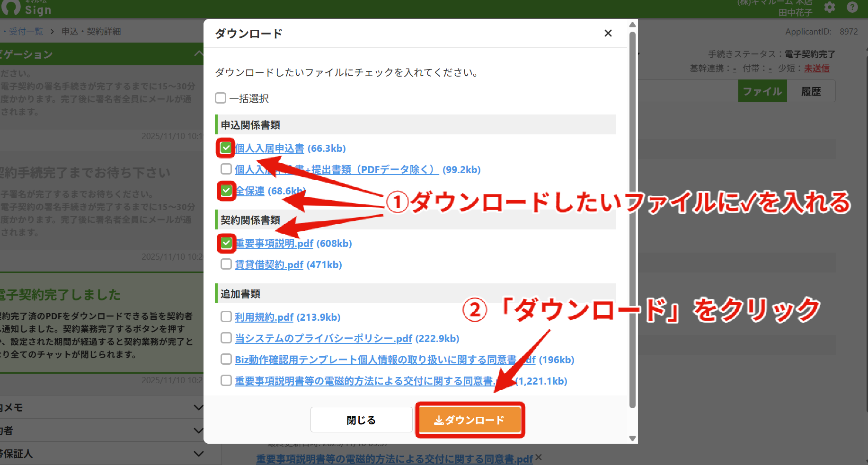Image resolution: width=868 pixels, height=465 pixels.
Task: Check the 電磁的方法による交付 同意書 checkbox
Action: pos(226,380)
